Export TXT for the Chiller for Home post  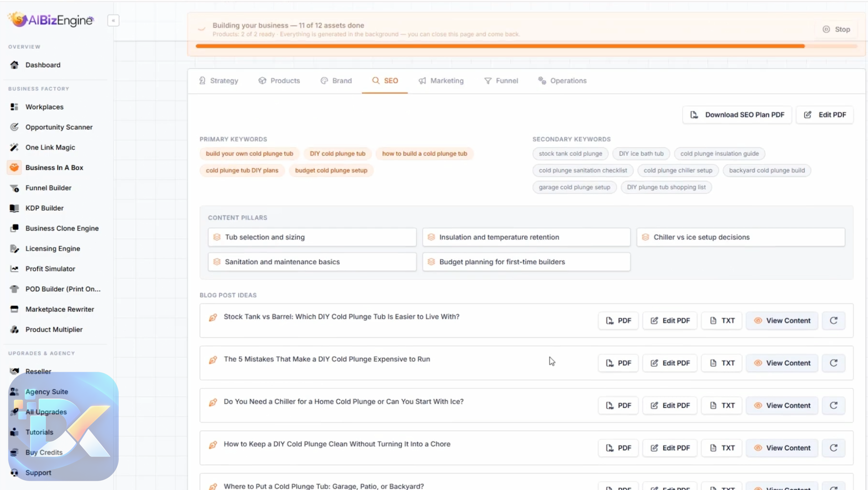tap(722, 405)
